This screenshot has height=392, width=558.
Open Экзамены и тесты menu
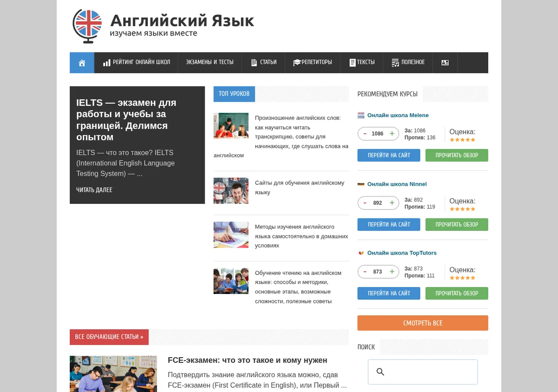pyautogui.click(x=210, y=63)
